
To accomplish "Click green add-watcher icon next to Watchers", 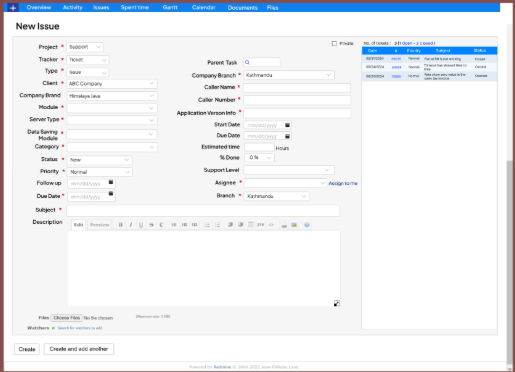I will click(53, 328).
